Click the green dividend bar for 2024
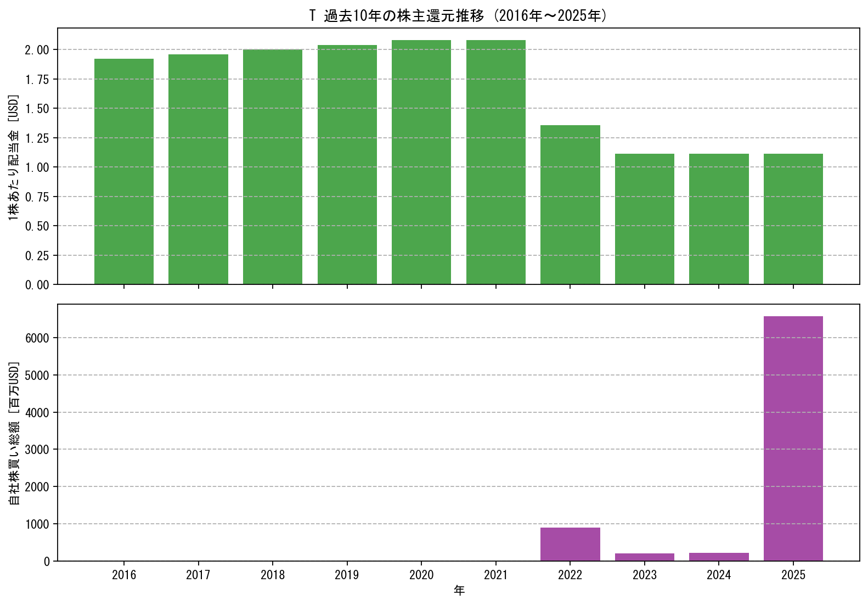This screenshot has width=868, height=605. [719, 219]
